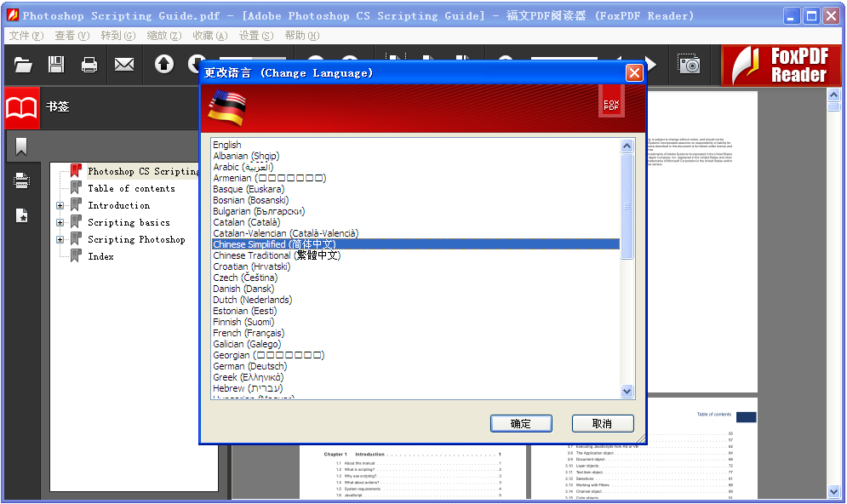Image resolution: width=847 pixels, height=504 pixels.
Task: Select the bookmark ribbon sidebar icon
Action: (x=21, y=146)
